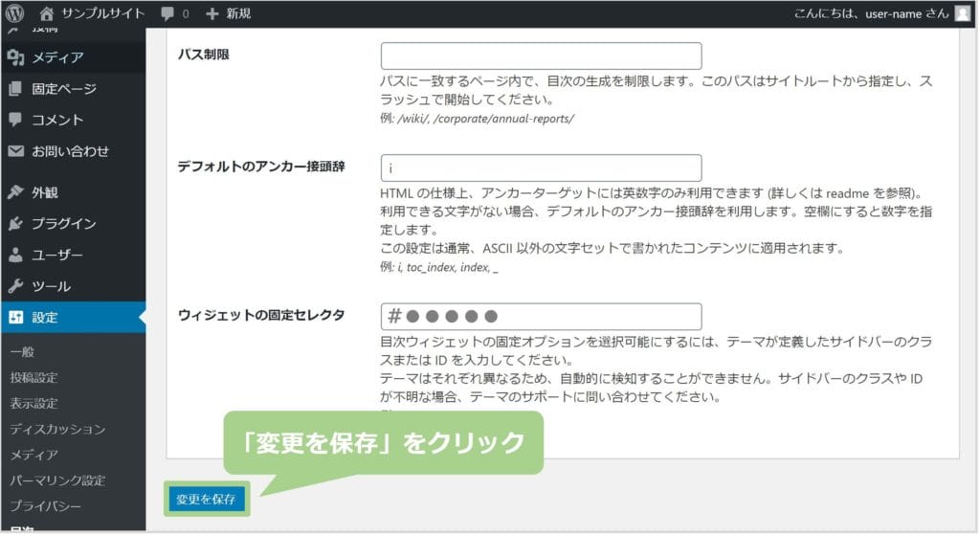
Task: Open ユーザー users menu
Action: (x=57, y=256)
